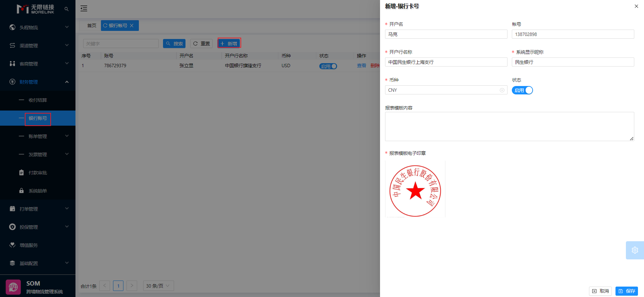The width and height of the screenshot is (644, 297).
Task: Click the SOM globe logo icon
Action: coord(13,287)
